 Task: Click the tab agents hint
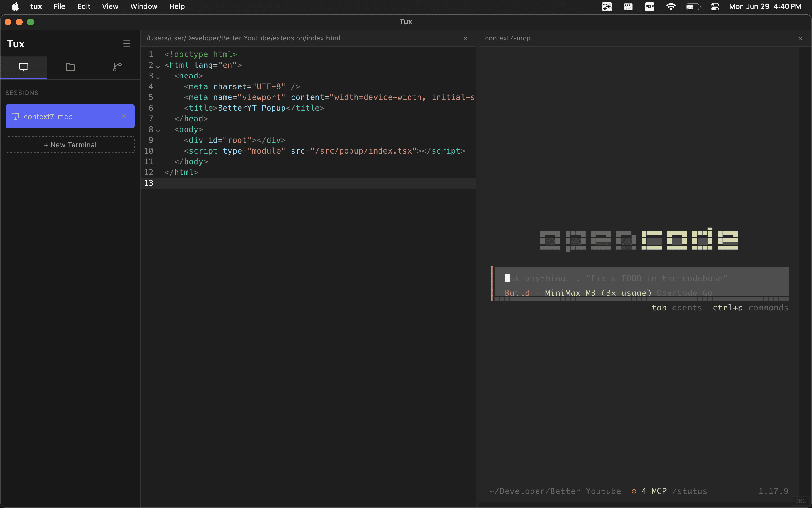click(677, 308)
